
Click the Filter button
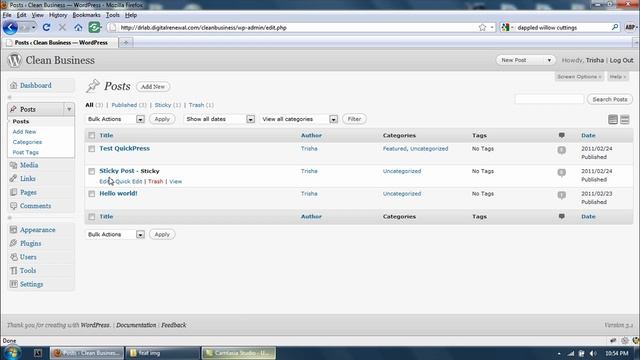(x=354, y=119)
